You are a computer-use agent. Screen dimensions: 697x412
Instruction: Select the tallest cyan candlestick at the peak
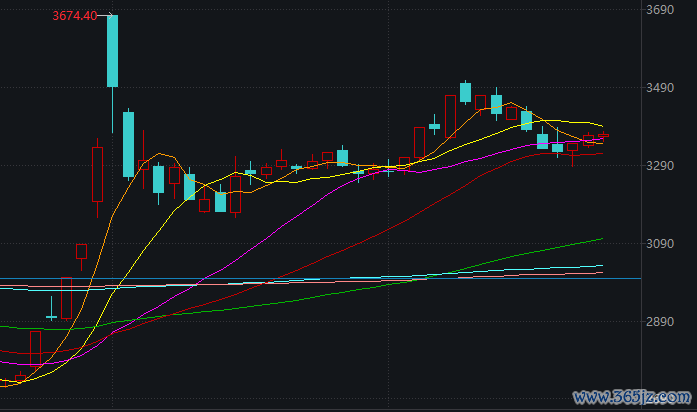[112, 51]
